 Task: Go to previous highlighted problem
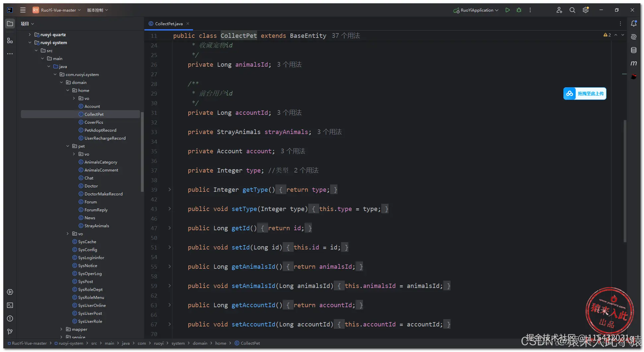click(x=616, y=35)
